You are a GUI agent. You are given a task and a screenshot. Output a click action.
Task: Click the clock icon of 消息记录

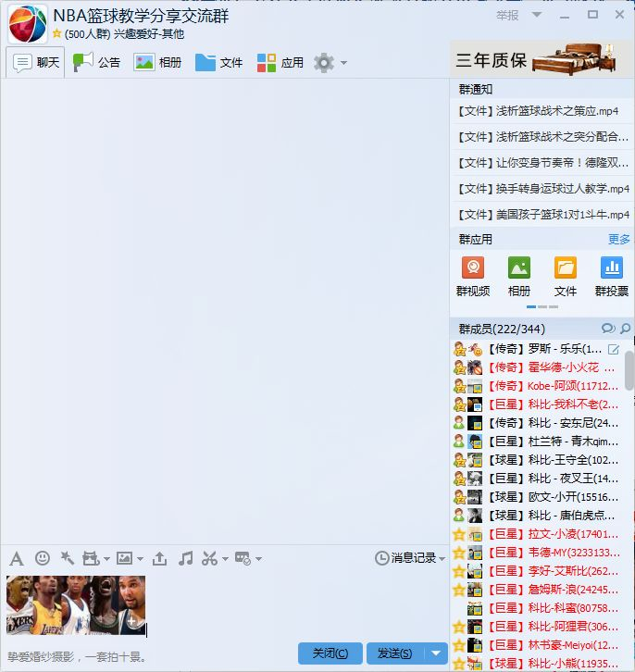(x=381, y=558)
